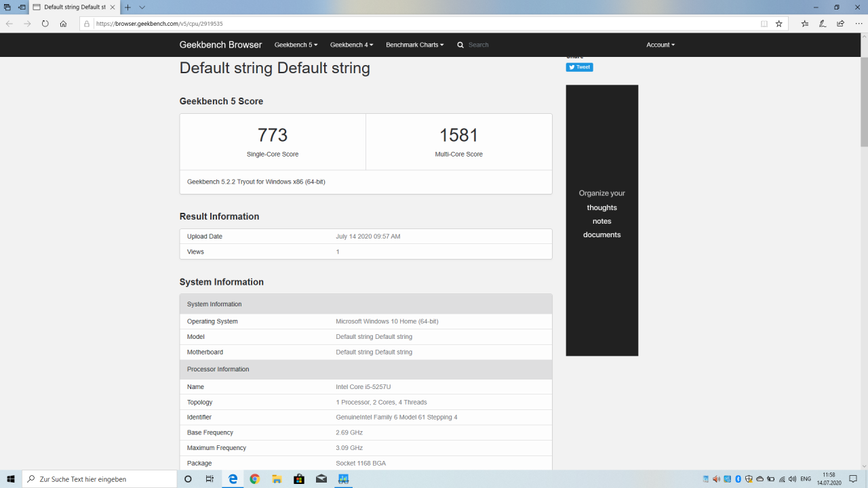This screenshot has width=868, height=488.
Task: Open the reading view icon in address bar
Action: pyautogui.click(x=764, y=23)
